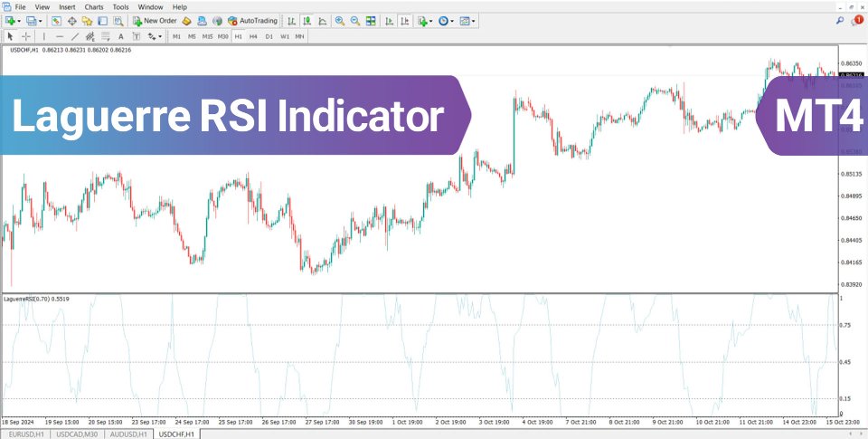The height and width of the screenshot is (439, 868).
Task: Select the USDCHF,H1 chart tab
Action: point(176,434)
